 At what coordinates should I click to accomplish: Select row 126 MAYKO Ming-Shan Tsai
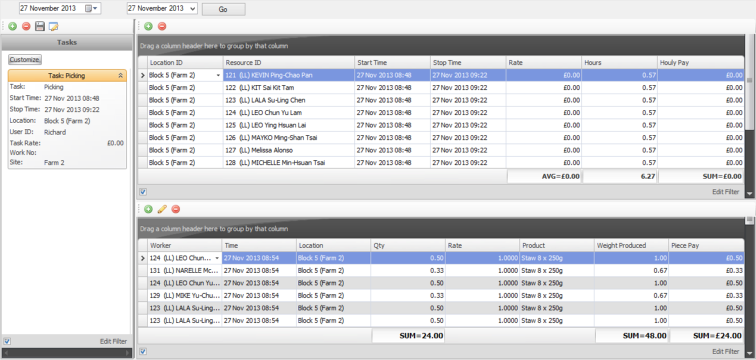(x=441, y=138)
